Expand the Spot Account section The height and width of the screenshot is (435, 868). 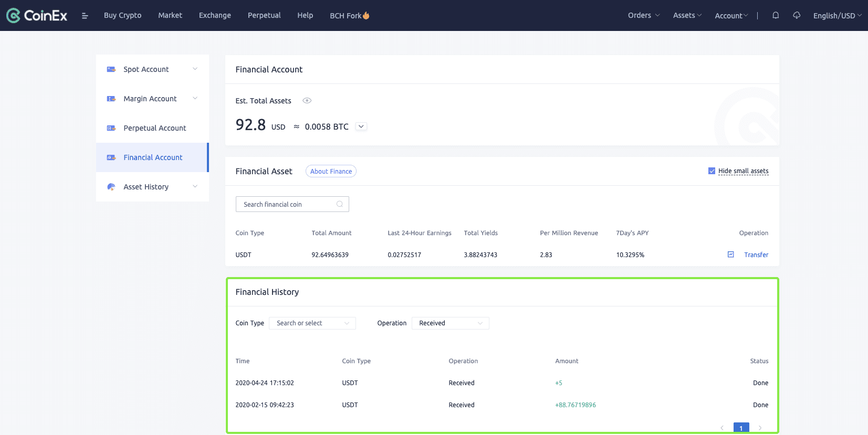[195, 69]
